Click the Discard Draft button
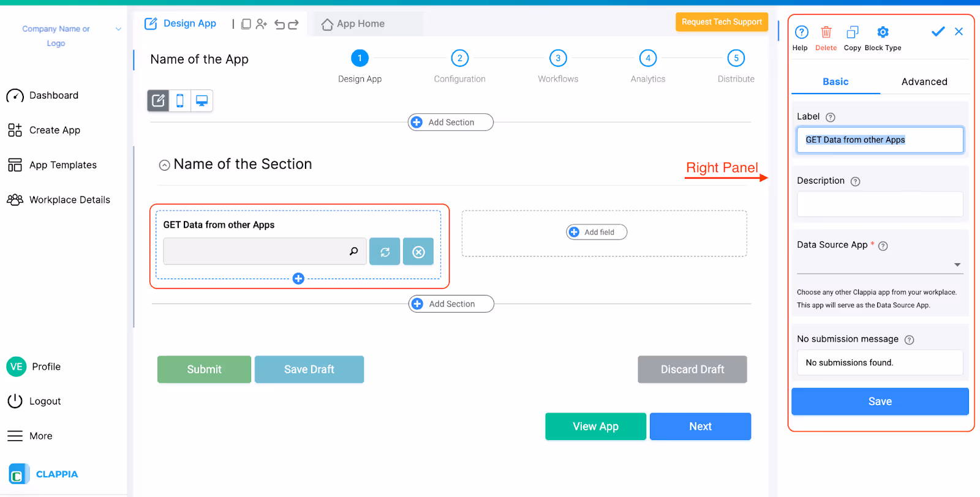 point(692,370)
